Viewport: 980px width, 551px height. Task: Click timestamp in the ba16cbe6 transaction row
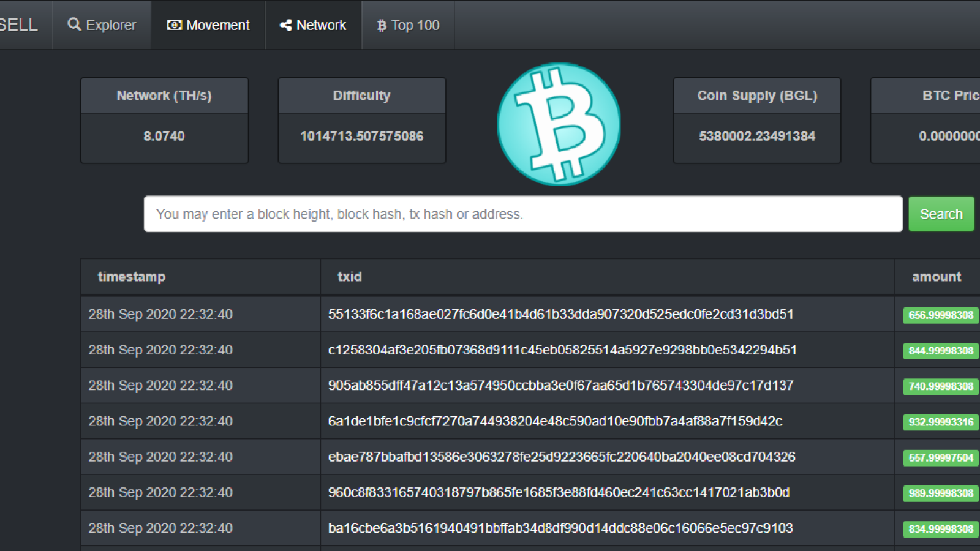click(160, 528)
